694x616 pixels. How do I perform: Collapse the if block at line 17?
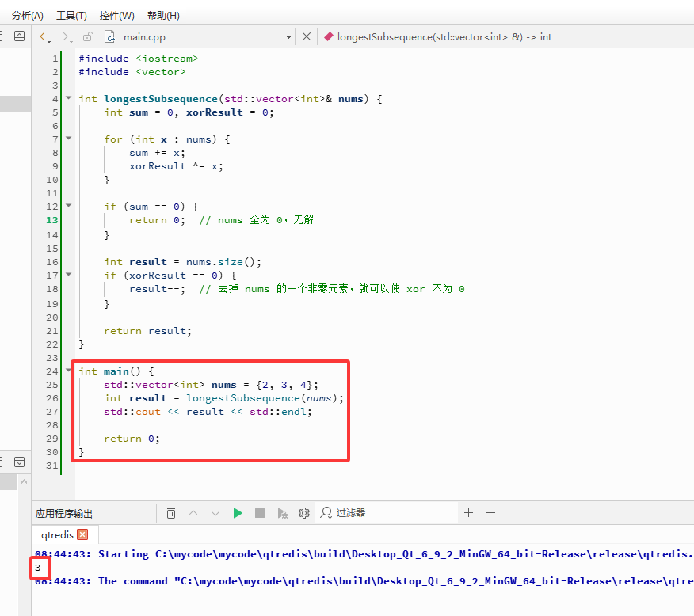(x=69, y=274)
